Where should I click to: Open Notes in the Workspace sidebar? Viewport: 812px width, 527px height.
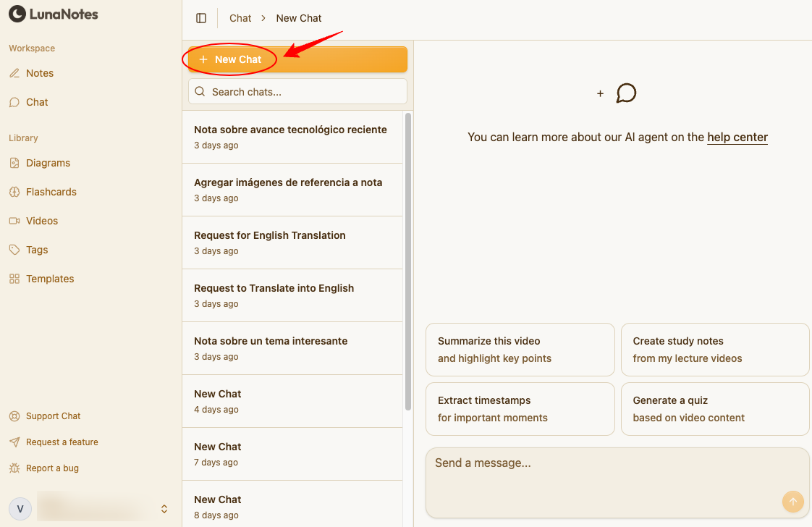pyautogui.click(x=40, y=73)
